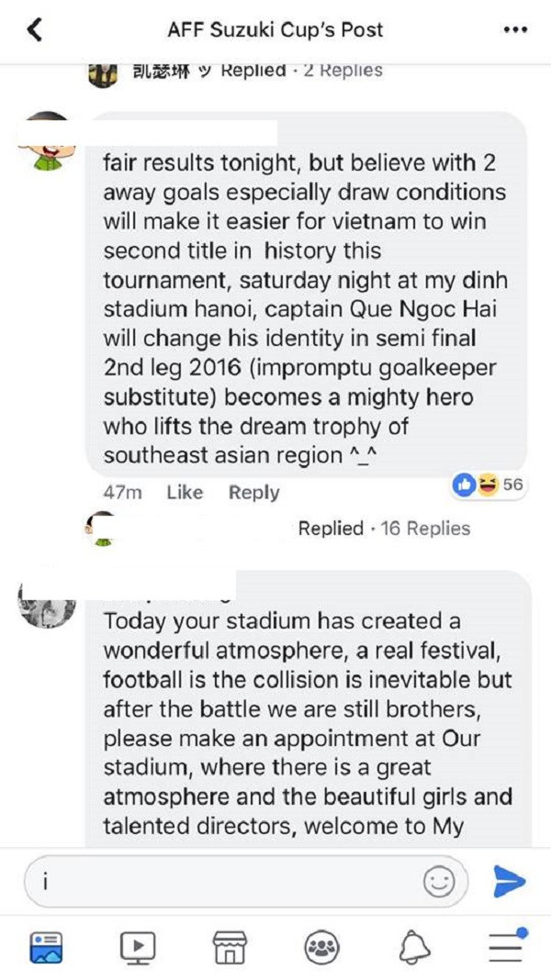Tap the avatar beside 2 Replies
551x980 pixels.
coord(103,74)
